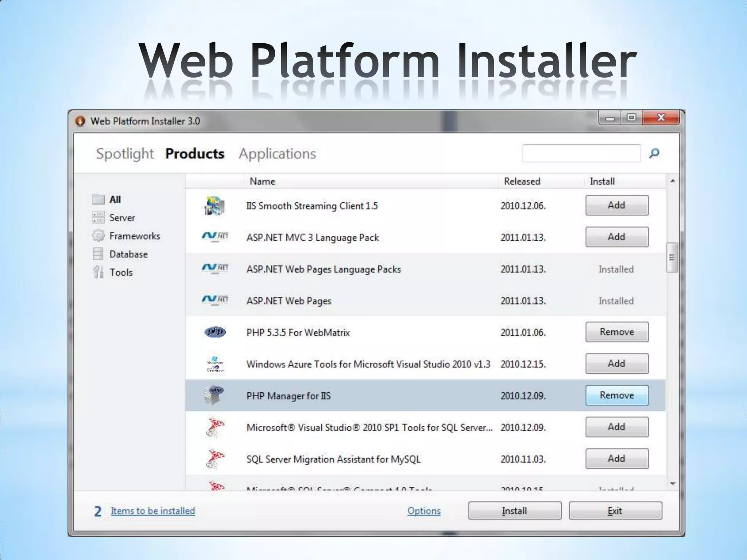Add Windows Azure Tools for Visual Studio
Screen dimensions: 747x560
617,363
